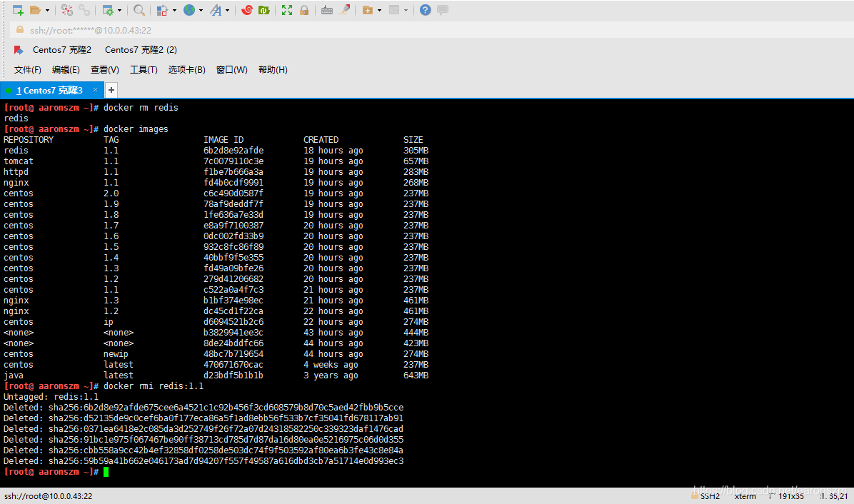
Task: Click the New Session icon
Action: 18,10
